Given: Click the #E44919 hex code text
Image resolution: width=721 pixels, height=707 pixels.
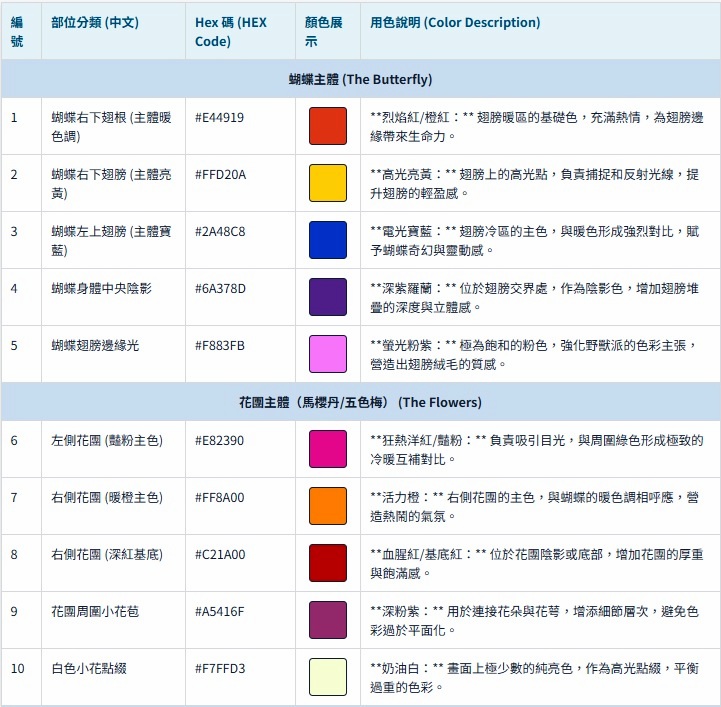Looking at the screenshot, I should 219,117.
